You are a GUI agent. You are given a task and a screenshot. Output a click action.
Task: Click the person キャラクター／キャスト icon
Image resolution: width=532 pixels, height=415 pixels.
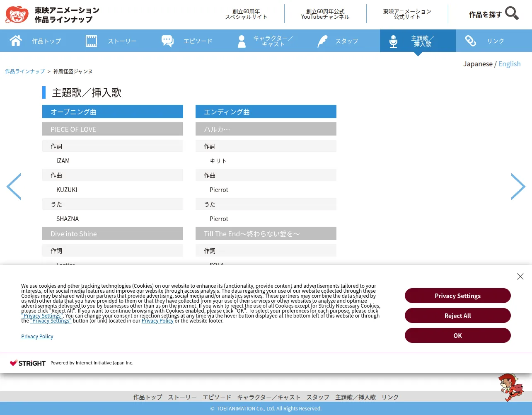(x=242, y=41)
